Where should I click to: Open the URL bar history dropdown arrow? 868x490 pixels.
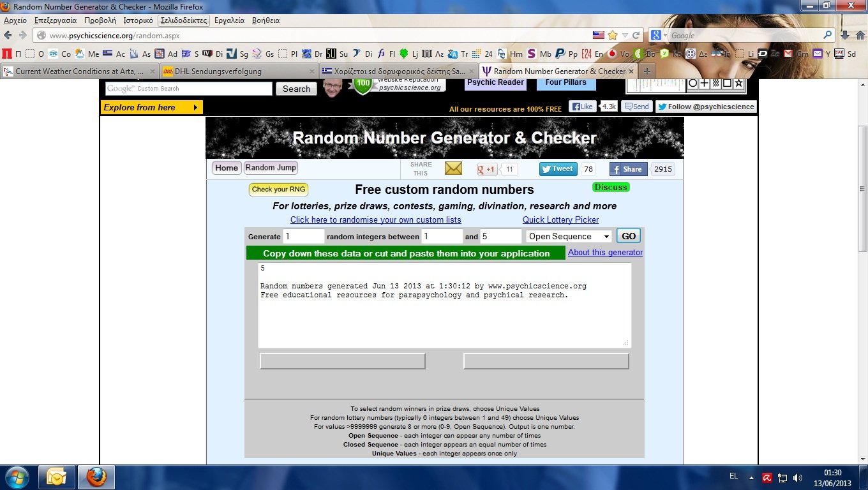pos(626,36)
